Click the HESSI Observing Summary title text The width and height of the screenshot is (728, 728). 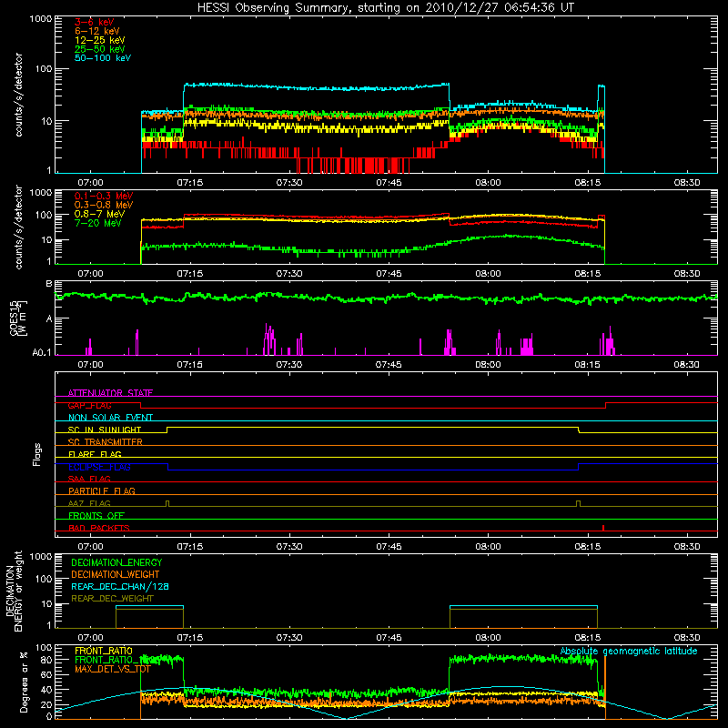pyautogui.click(x=386, y=8)
